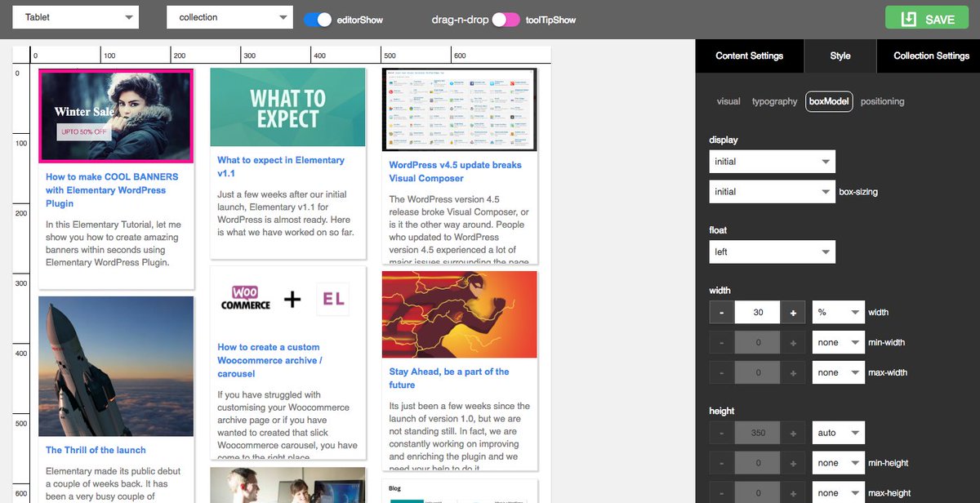Click the 'UPTO 50% OFF' badge
This screenshot has height=503, width=980.
tap(84, 131)
